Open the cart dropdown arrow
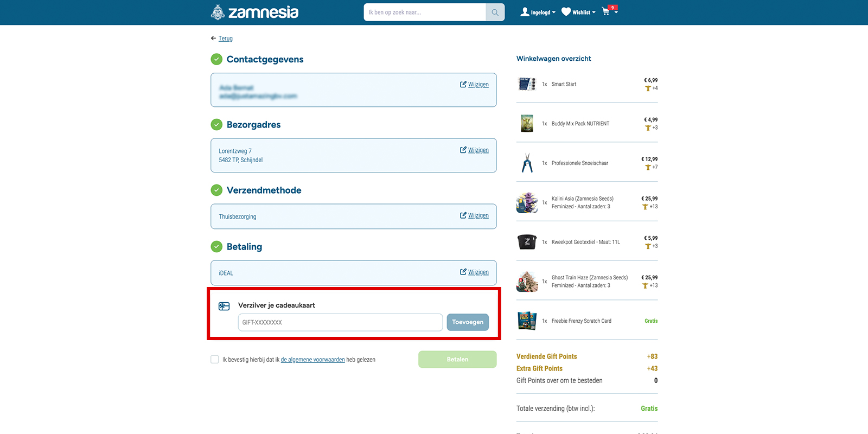 click(616, 12)
